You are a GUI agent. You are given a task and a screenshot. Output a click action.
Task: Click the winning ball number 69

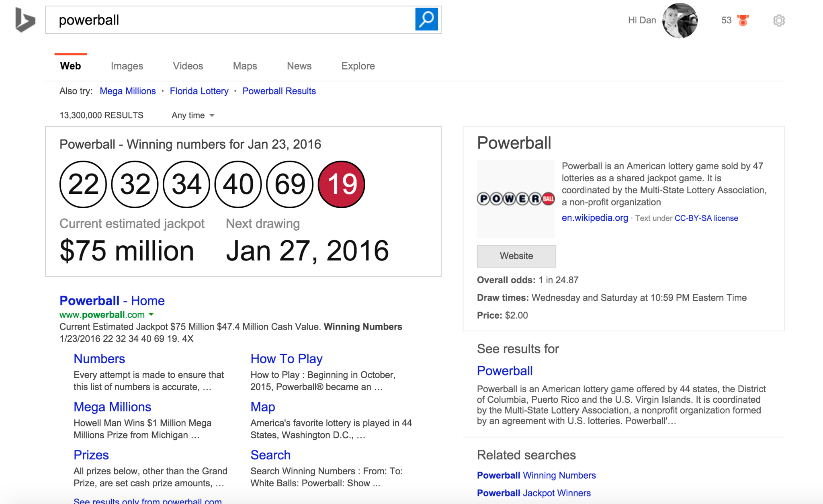290,184
